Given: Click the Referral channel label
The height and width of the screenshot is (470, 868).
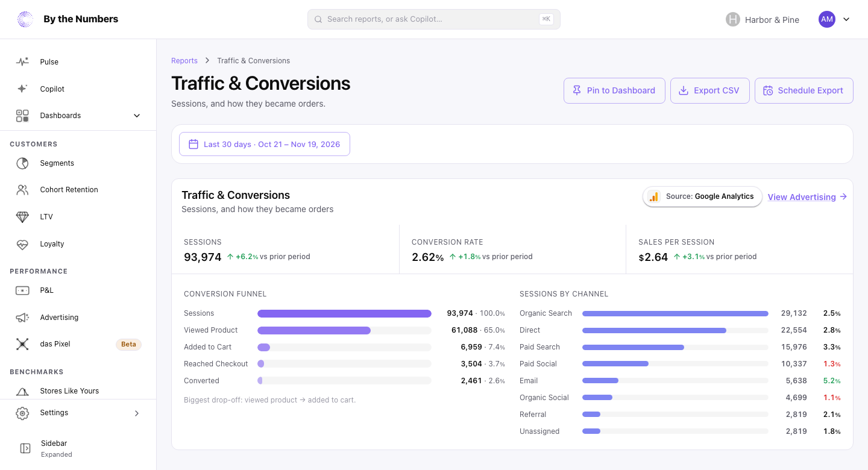Looking at the screenshot, I should point(533,415).
